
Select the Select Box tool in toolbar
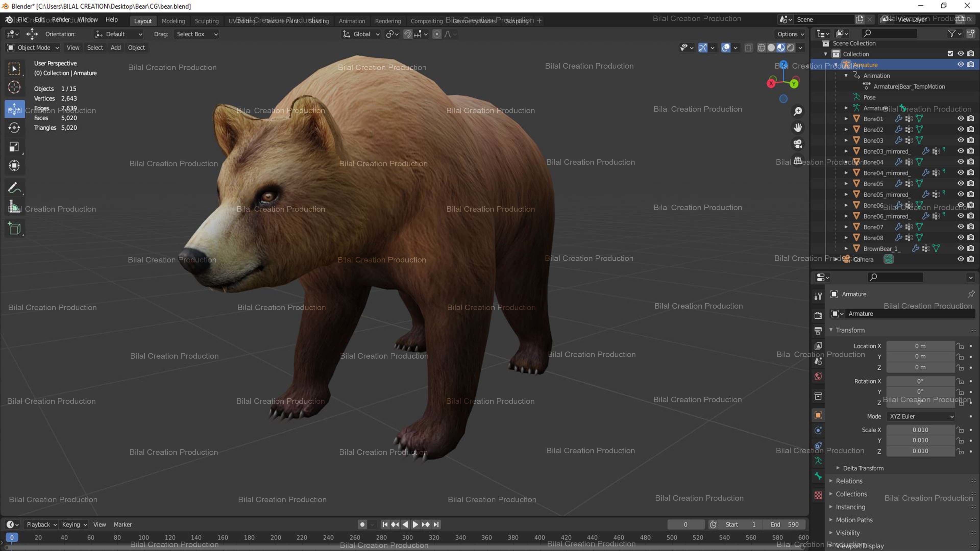click(x=14, y=69)
